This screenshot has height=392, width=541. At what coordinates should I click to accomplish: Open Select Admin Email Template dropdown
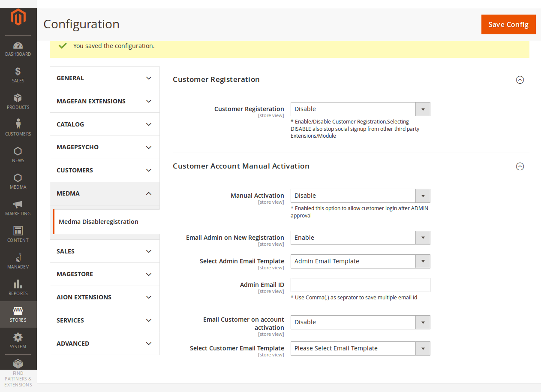click(360, 261)
